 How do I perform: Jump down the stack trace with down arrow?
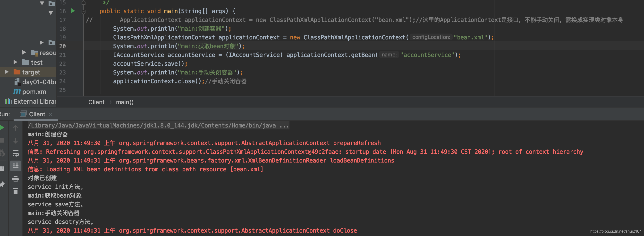tap(16, 141)
